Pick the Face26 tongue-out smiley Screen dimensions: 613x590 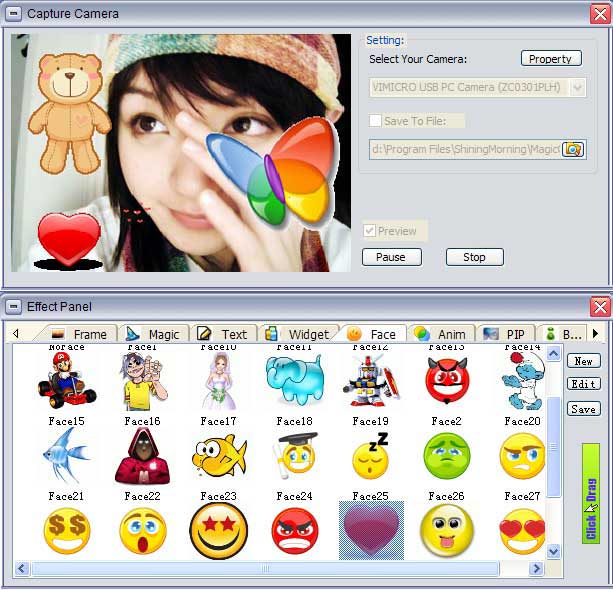click(447, 531)
